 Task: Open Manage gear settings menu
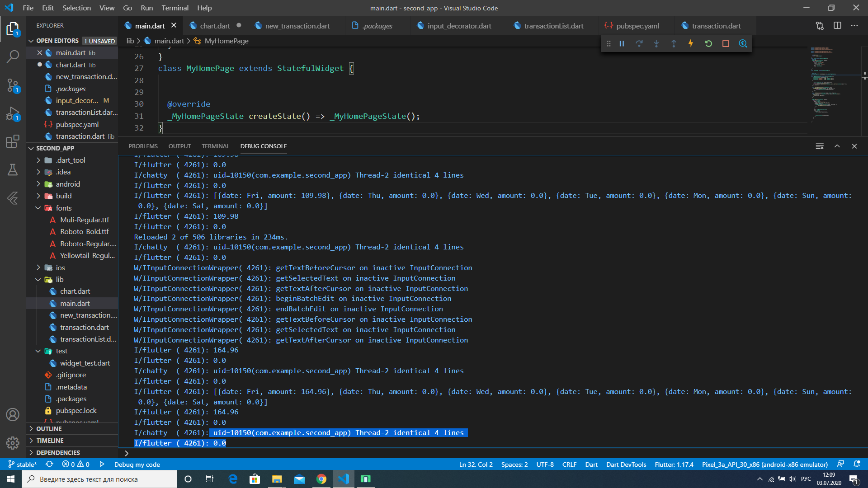13,443
